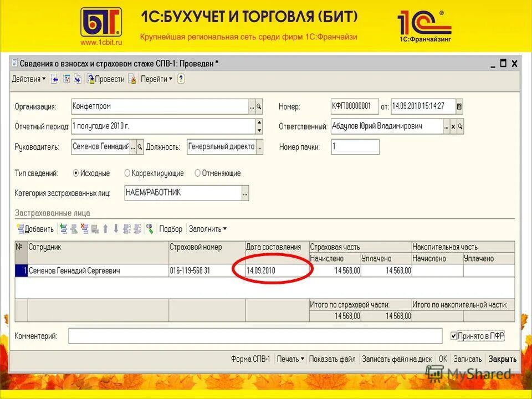532x399 pixels.
Task: Sort descending with the Z-A icon
Action: point(137,229)
